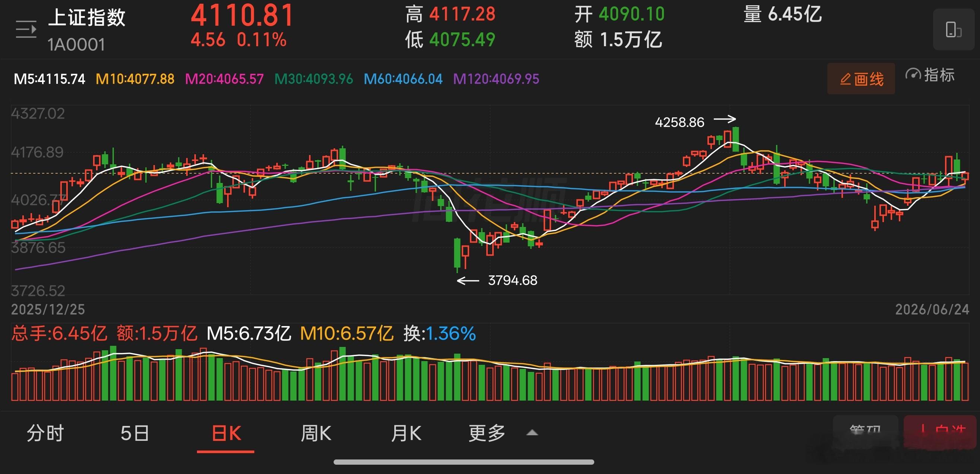Click the M30:4093.96 moving average label
Image resolution: width=980 pixels, height=474 pixels.
click(314, 79)
